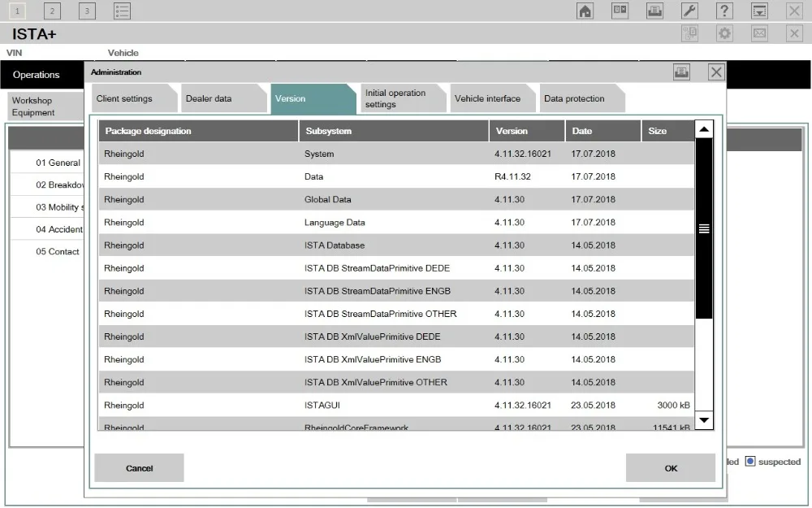Go to the ISTA home screen
The height and width of the screenshot is (508, 812).
[585, 11]
